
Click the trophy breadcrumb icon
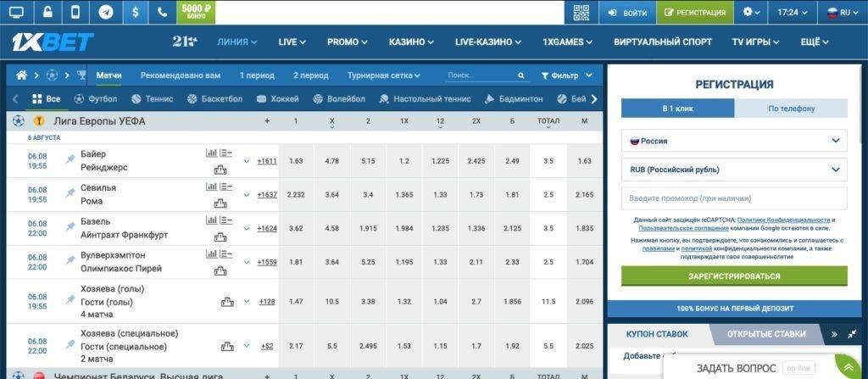tap(81, 75)
